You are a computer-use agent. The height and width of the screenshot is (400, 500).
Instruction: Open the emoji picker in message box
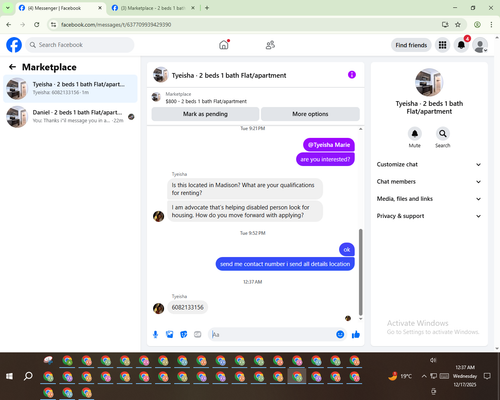click(x=340, y=334)
